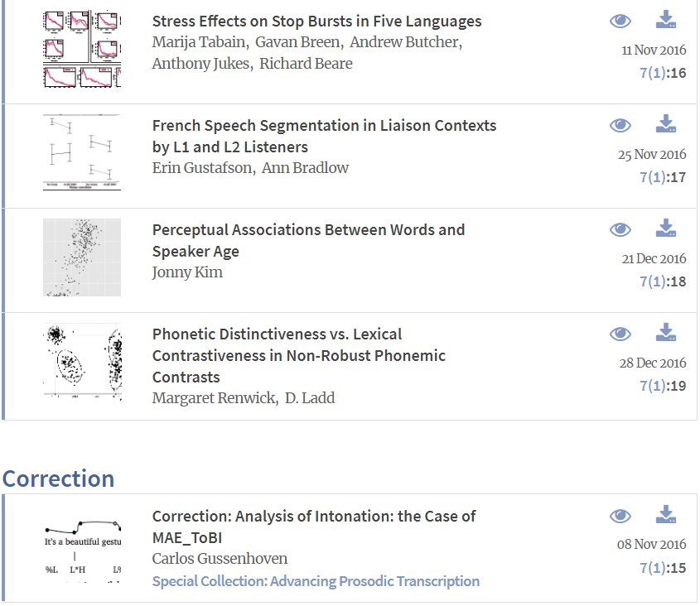Download French Speech Segmentation article

click(666, 124)
